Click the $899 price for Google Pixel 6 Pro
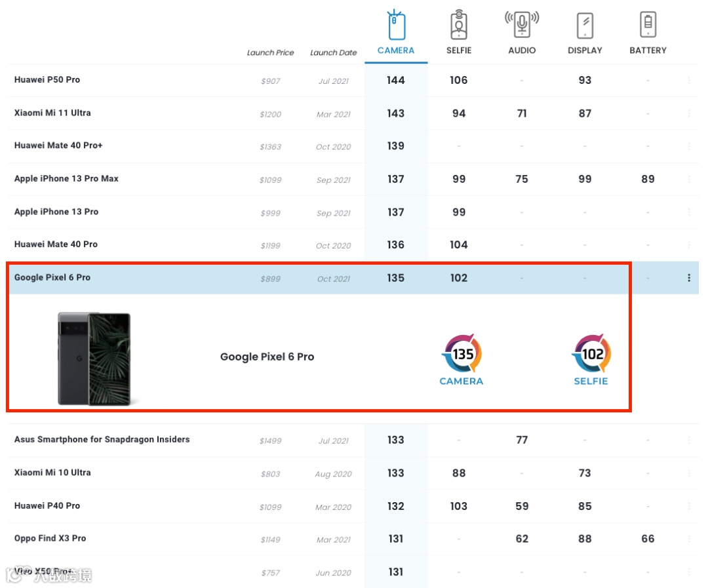Image resolution: width=708 pixels, height=588 pixels. pos(271,279)
